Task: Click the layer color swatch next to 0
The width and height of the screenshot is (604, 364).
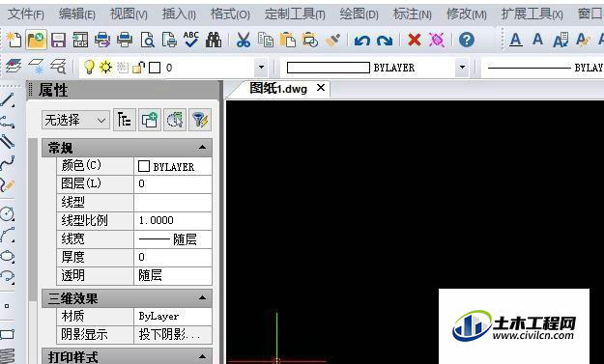Action: click(155, 68)
